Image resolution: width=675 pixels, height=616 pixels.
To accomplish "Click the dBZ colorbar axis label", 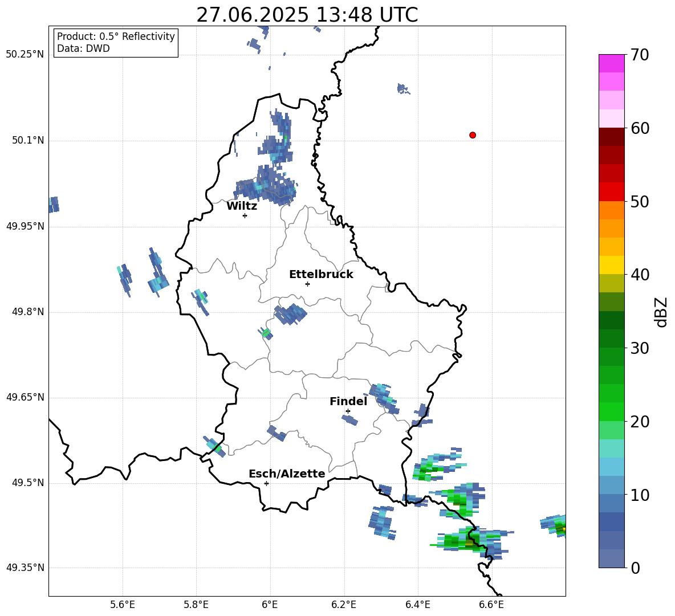I will [x=662, y=312].
